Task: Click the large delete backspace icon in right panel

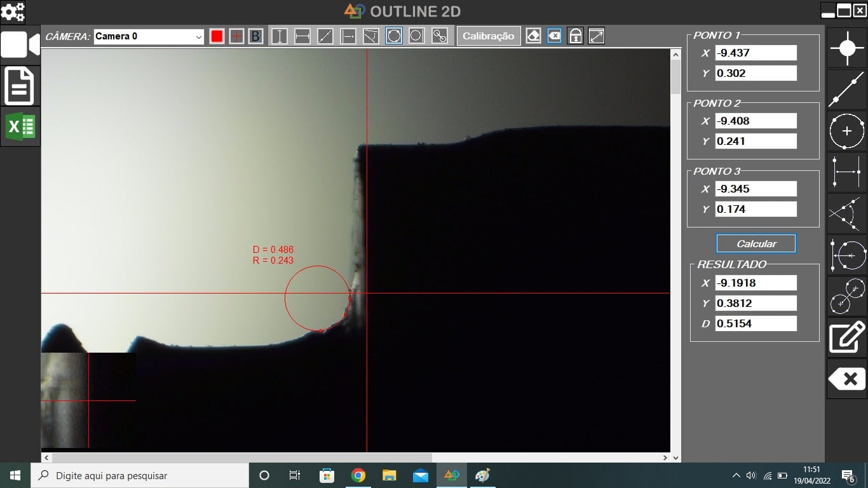Action: point(846,379)
